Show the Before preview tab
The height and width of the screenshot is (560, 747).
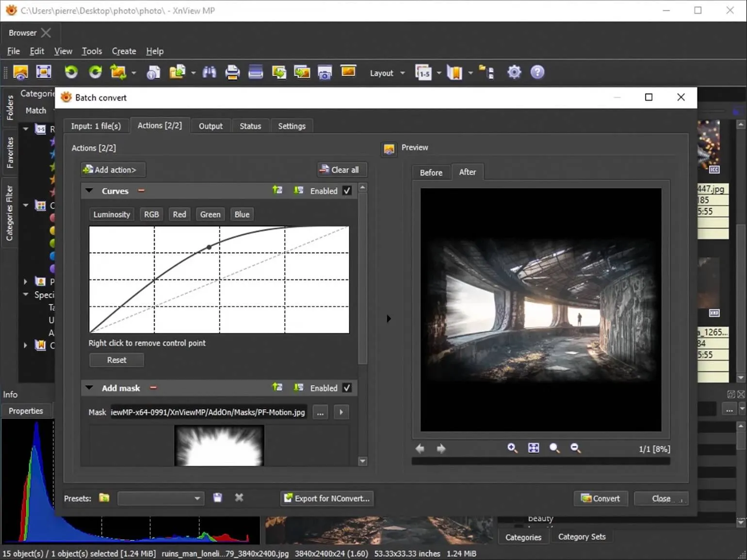click(431, 173)
